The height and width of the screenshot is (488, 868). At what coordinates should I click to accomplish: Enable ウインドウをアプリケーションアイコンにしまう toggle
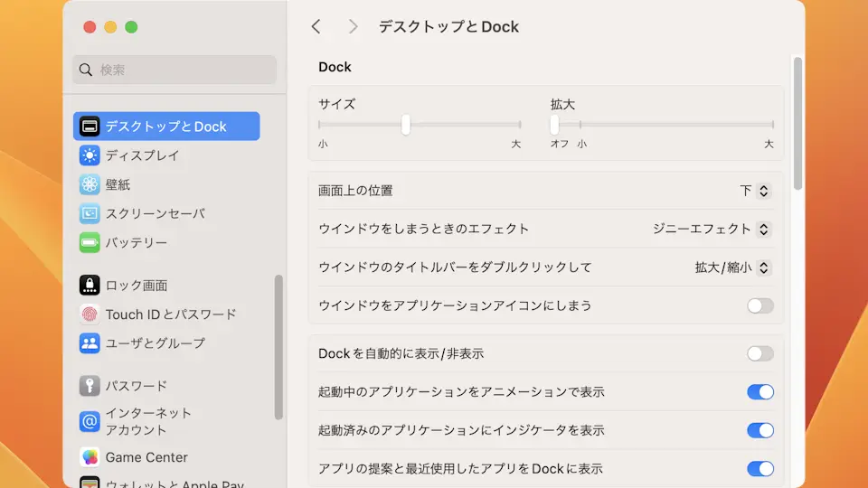point(759,305)
